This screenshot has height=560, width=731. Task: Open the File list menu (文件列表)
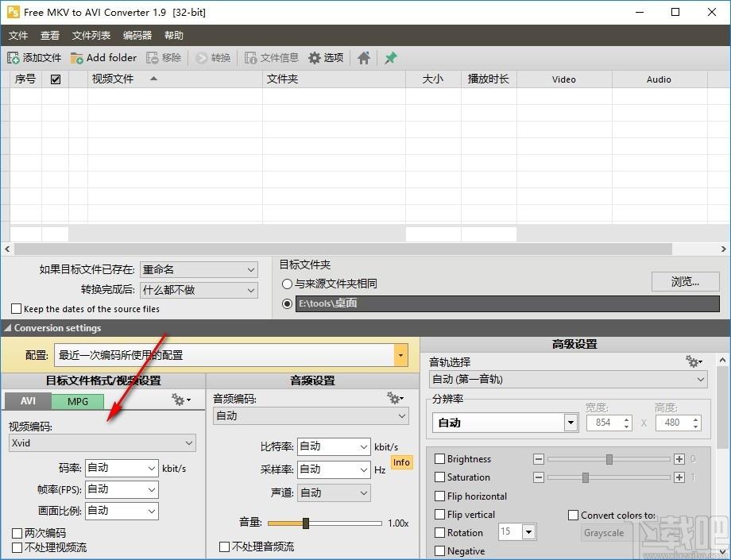(91, 36)
